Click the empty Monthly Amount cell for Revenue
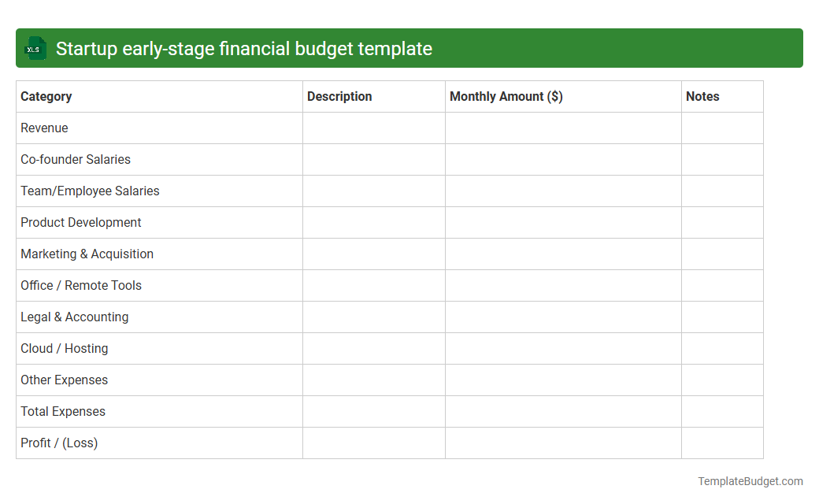 pyautogui.click(x=563, y=128)
